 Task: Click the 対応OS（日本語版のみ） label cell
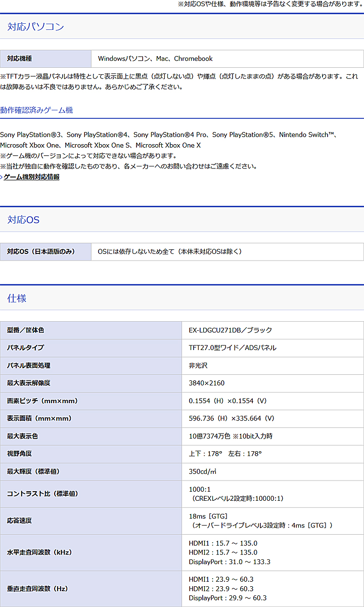45,251
